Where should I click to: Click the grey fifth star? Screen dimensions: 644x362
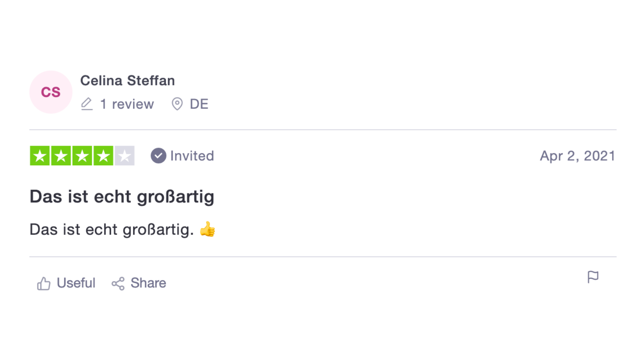[124, 156]
